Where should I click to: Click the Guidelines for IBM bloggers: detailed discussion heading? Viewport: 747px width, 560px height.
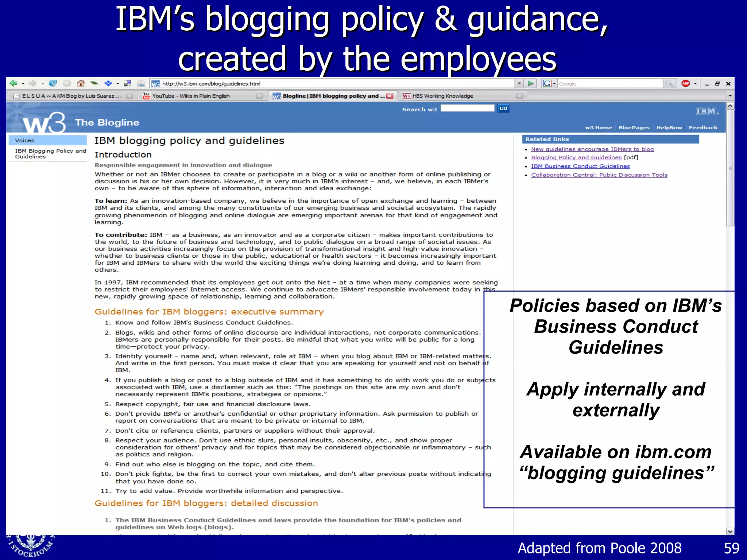206,503
